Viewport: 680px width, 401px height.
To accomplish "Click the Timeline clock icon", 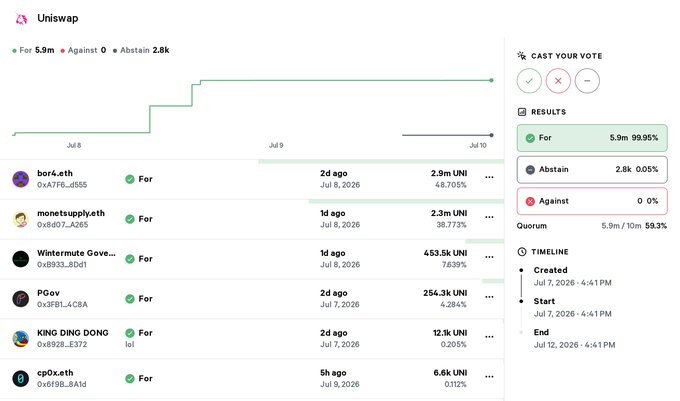I will pyautogui.click(x=522, y=252).
